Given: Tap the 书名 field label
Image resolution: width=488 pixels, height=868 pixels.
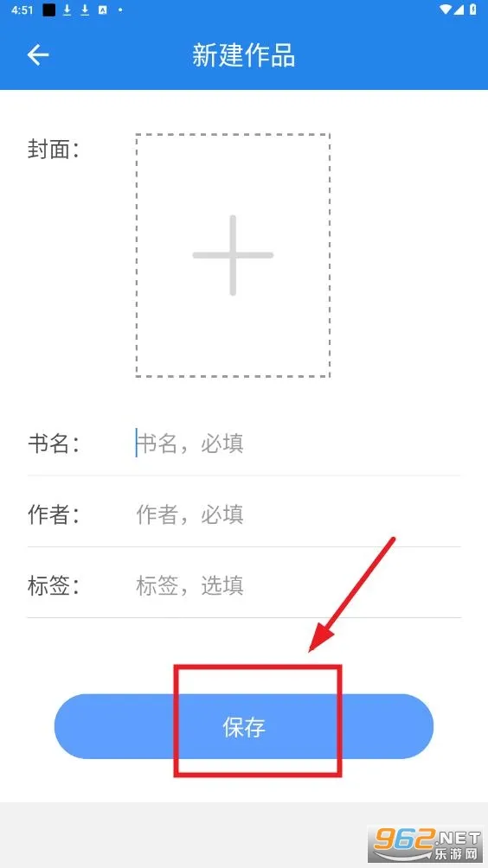Looking at the screenshot, I should 53,444.
